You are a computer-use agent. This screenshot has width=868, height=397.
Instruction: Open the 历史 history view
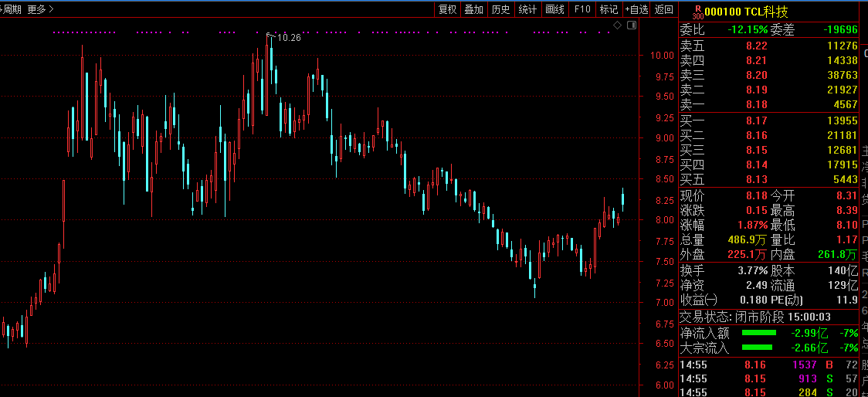coord(501,9)
